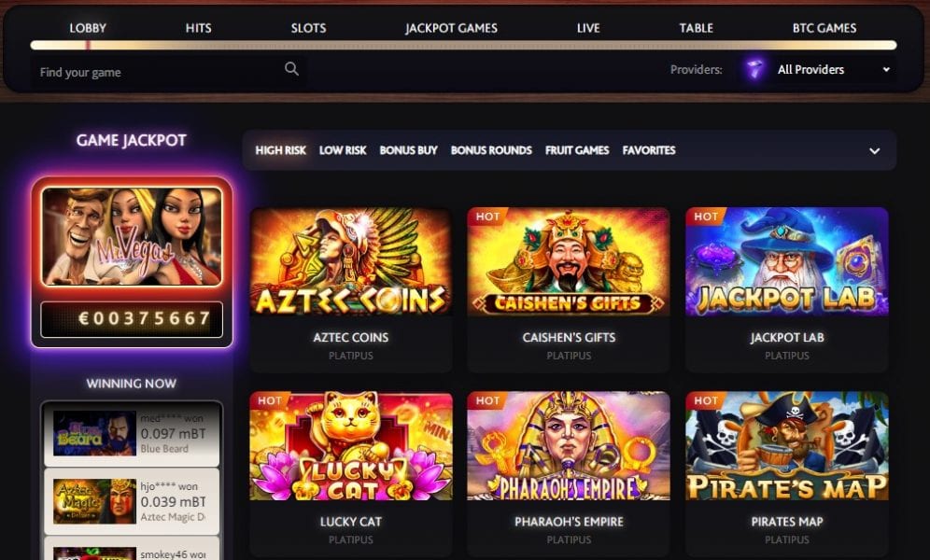Select the Bonus Buy filter
The height and width of the screenshot is (560, 930).
(x=408, y=150)
